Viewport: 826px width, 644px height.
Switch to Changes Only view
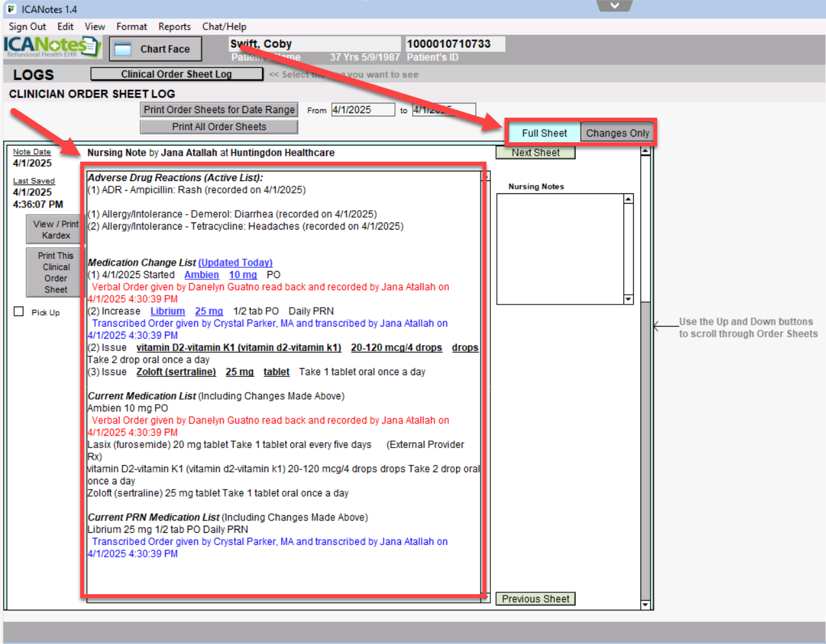pos(617,133)
